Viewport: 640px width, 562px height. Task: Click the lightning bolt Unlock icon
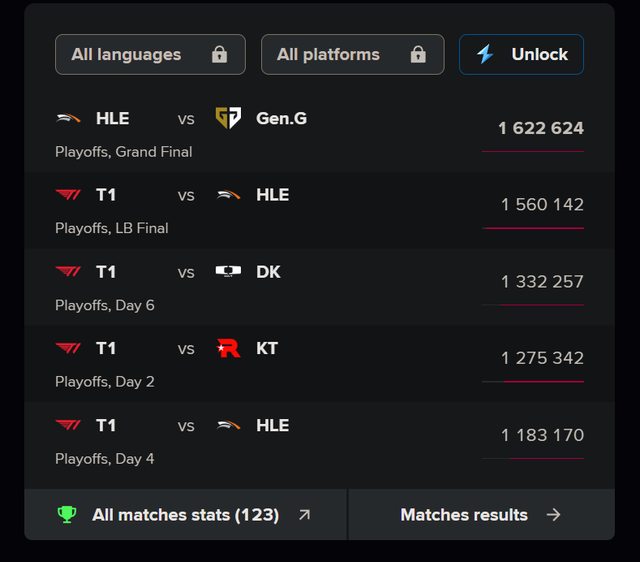coord(485,54)
